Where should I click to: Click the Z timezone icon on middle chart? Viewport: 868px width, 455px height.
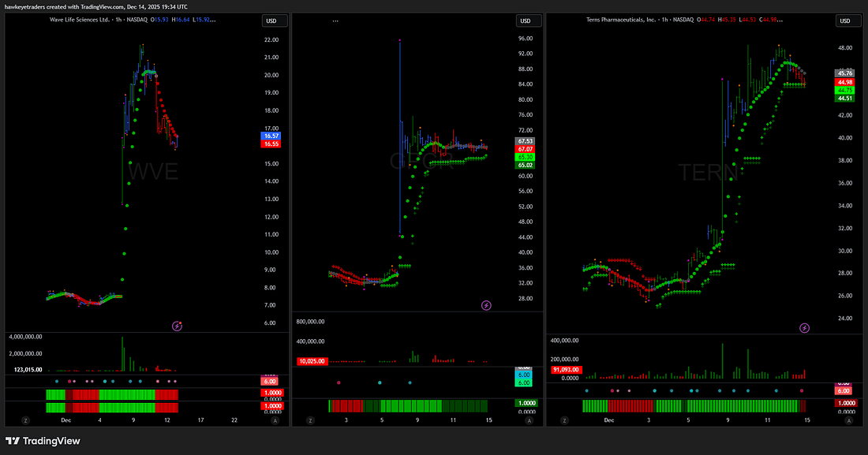[x=310, y=420]
